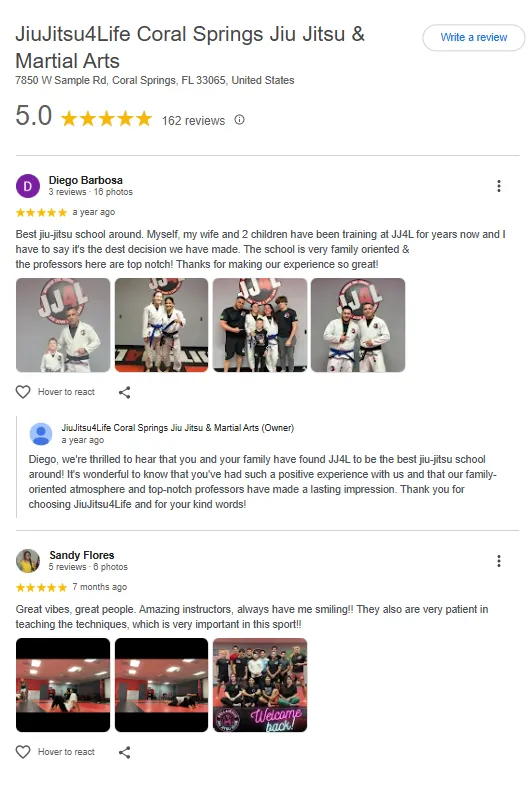Open Sandy Flores's profile name link
The image size is (531, 790).
click(x=82, y=555)
